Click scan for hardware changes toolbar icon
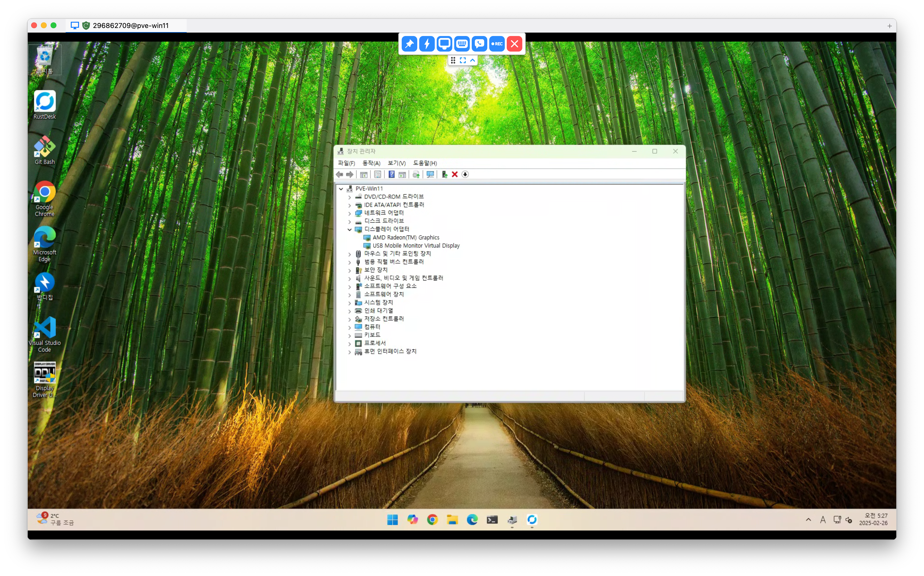Viewport: 924px width, 576px height. click(x=430, y=174)
